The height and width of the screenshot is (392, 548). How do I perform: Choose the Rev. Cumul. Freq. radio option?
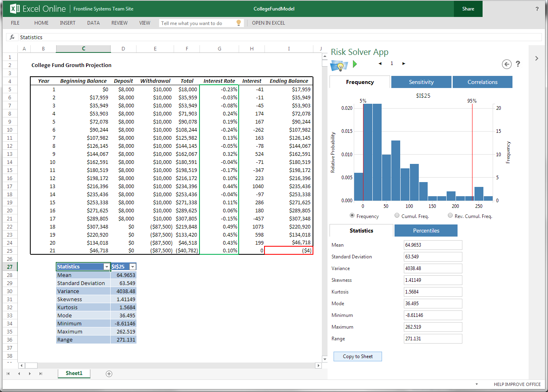(450, 216)
